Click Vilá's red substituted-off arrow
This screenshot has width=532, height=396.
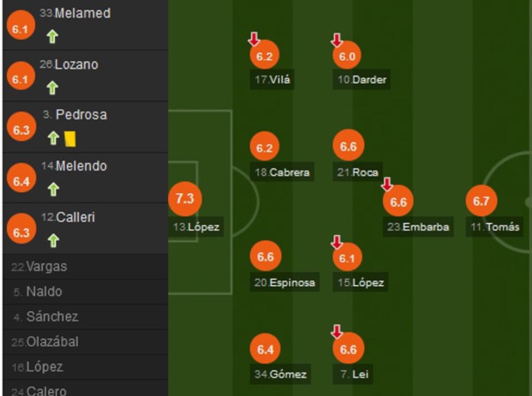[x=254, y=39]
